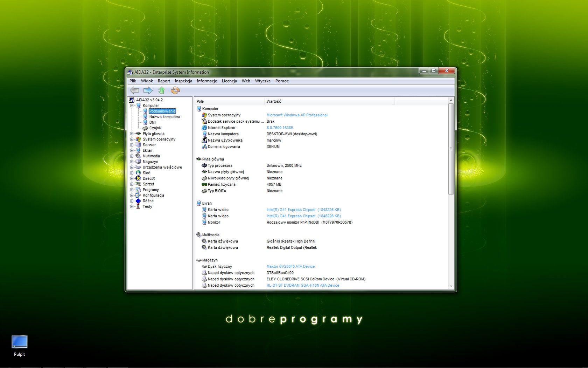Click the Różne blue diamond icon

click(x=138, y=201)
